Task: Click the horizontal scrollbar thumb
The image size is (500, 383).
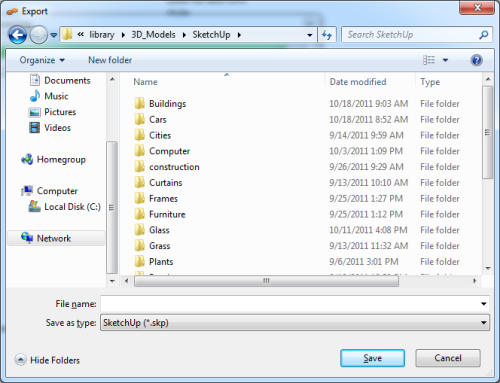Action: click(x=266, y=281)
